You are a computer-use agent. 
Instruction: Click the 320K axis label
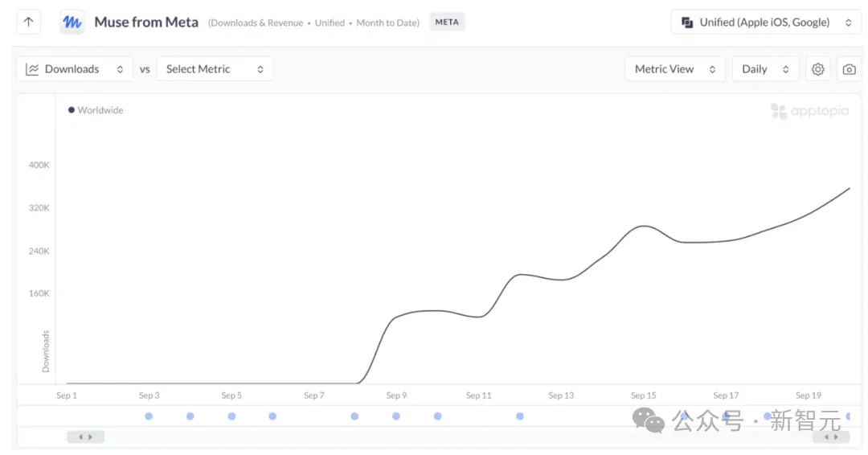[x=39, y=207]
